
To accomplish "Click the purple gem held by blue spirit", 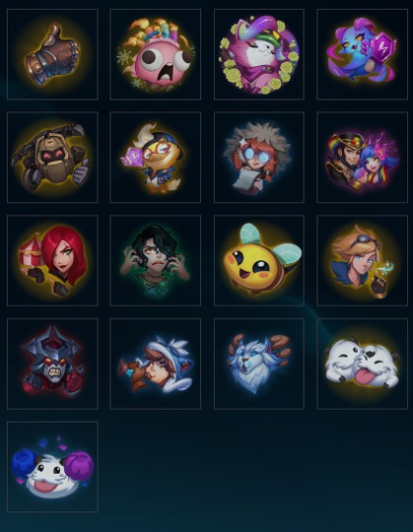I will click(382, 46).
